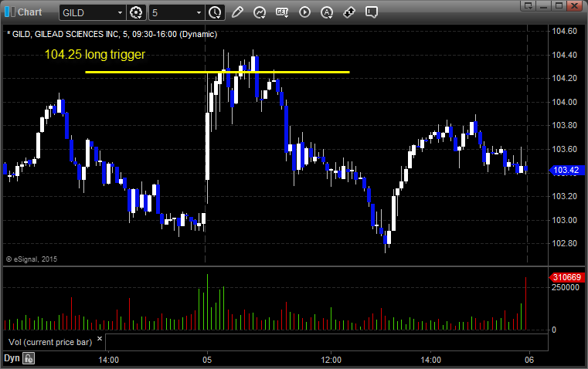The image size is (588, 369).
Task: Click the blue Chart window icon
Action: pos(10,12)
